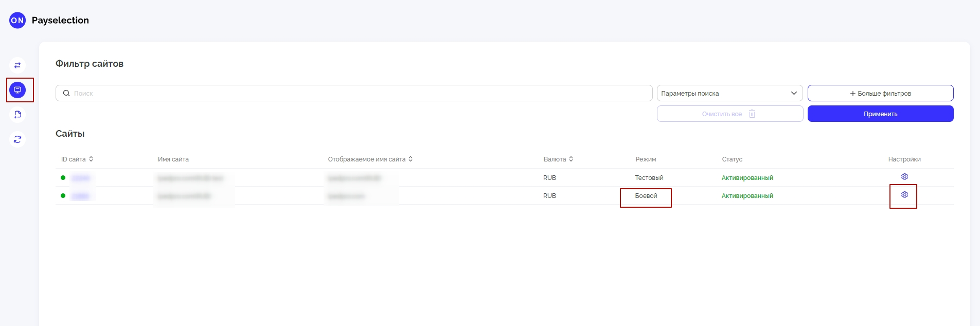Select the monitor sites icon in sidebar
Screen dimensions: 980x326
coord(17,90)
